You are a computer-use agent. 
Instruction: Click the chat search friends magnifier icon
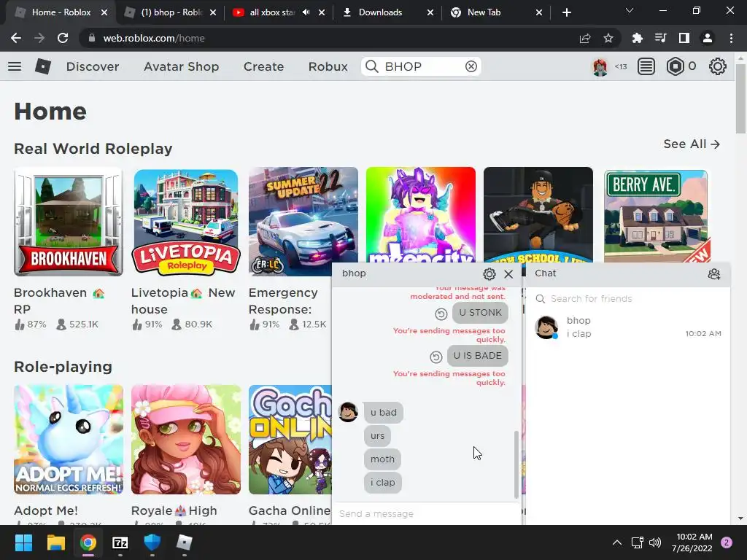coord(541,298)
